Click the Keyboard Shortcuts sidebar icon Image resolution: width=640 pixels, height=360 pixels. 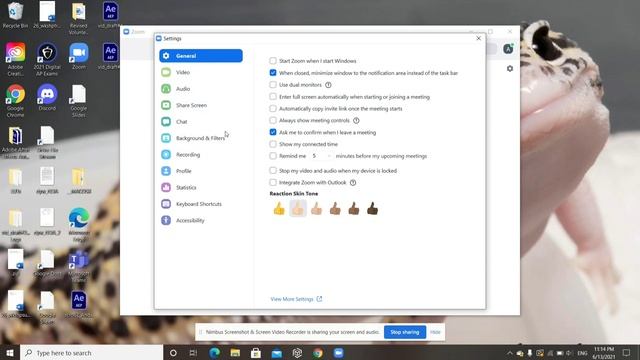point(166,204)
